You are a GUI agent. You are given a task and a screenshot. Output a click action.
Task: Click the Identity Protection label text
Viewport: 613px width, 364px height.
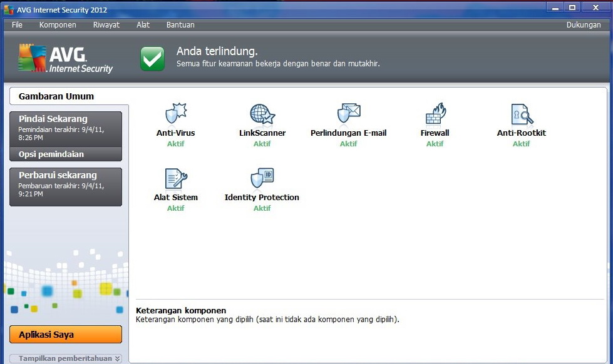[x=262, y=197]
